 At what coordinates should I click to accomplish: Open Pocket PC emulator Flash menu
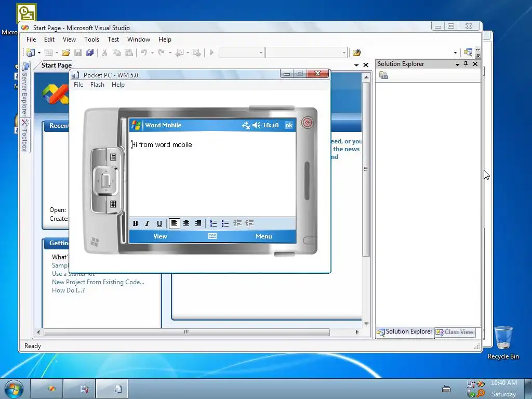(97, 85)
